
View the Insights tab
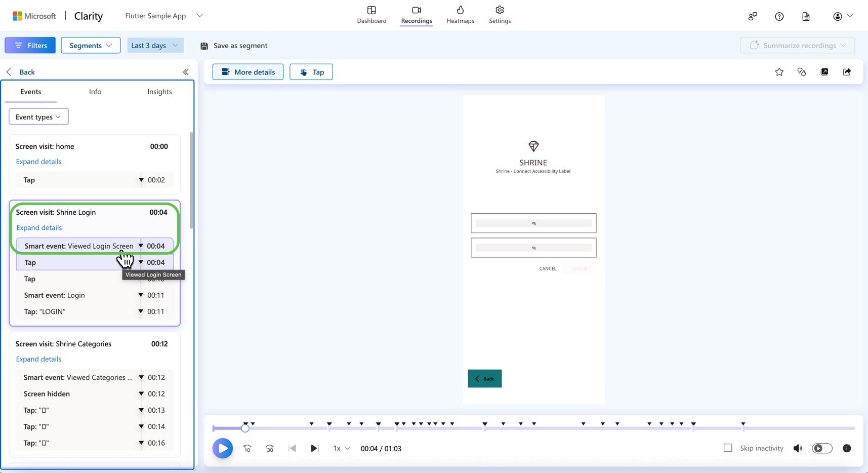[159, 92]
